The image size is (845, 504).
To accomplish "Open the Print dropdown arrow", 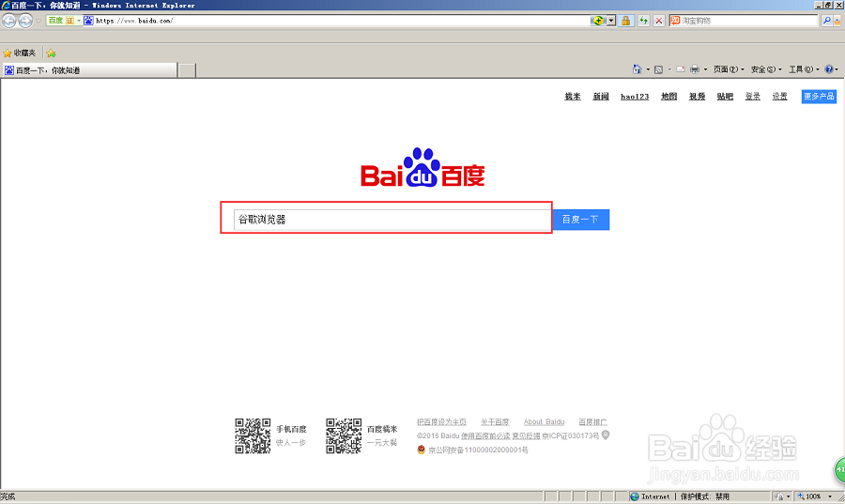I will (x=705, y=69).
